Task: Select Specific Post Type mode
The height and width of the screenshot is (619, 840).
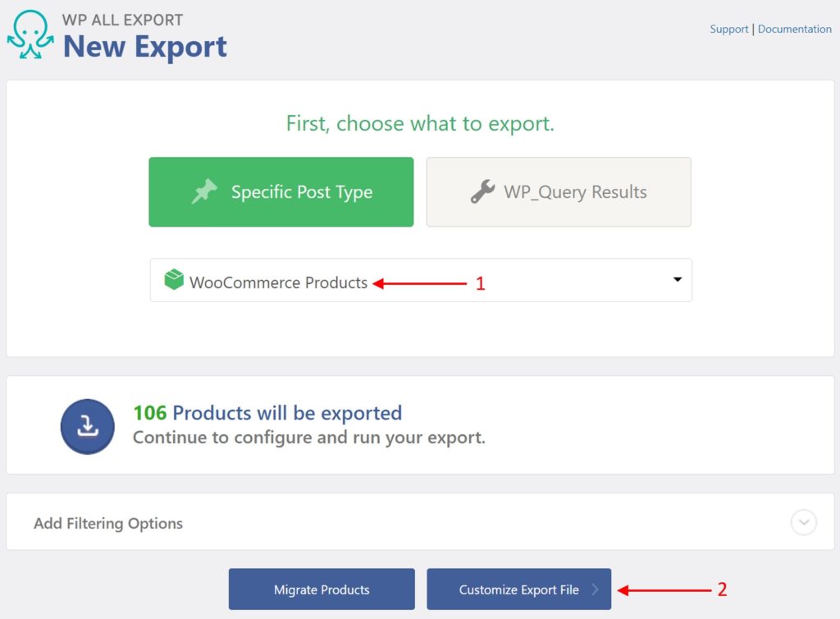Action: 281,191
